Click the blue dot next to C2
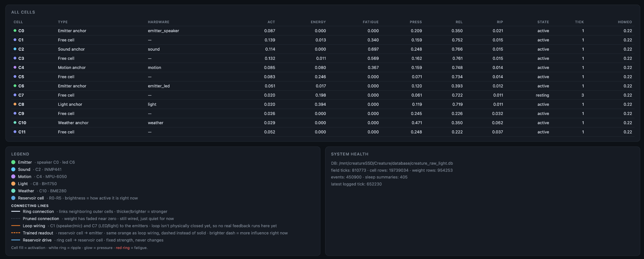 tap(15, 49)
